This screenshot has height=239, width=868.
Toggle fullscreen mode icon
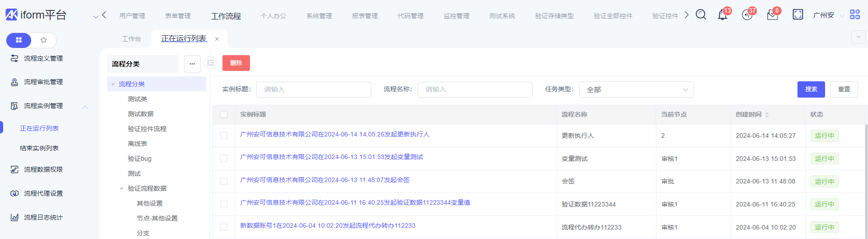pos(797,15)
